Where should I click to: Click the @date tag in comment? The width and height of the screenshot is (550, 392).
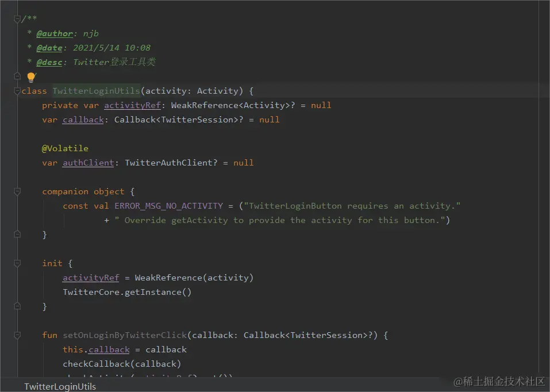tap(49, 48)
